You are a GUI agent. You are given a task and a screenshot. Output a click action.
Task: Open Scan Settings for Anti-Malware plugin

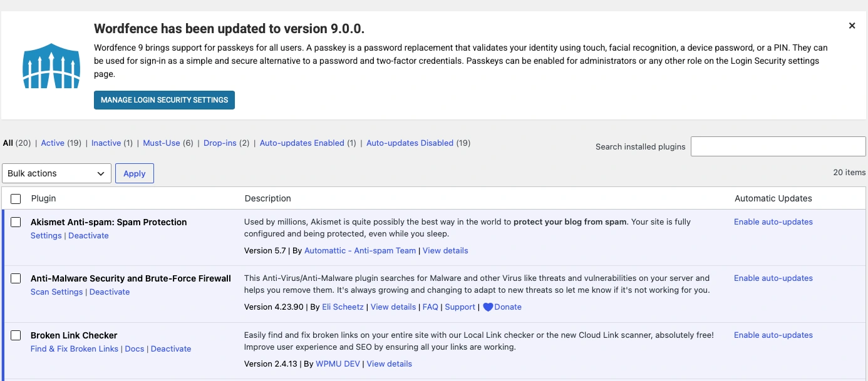57,292
